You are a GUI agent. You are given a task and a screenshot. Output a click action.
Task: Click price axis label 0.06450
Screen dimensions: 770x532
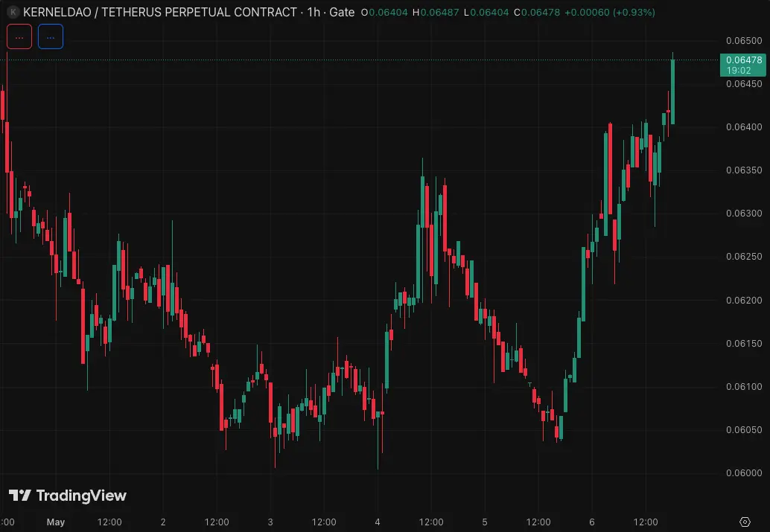(x=744, y=84)
